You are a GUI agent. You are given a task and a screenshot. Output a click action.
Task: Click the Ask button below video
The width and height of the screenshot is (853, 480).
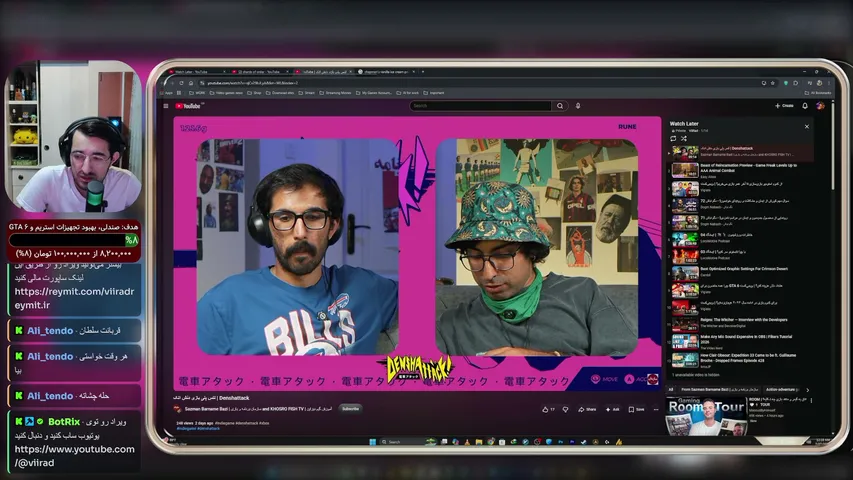[612, 409]
